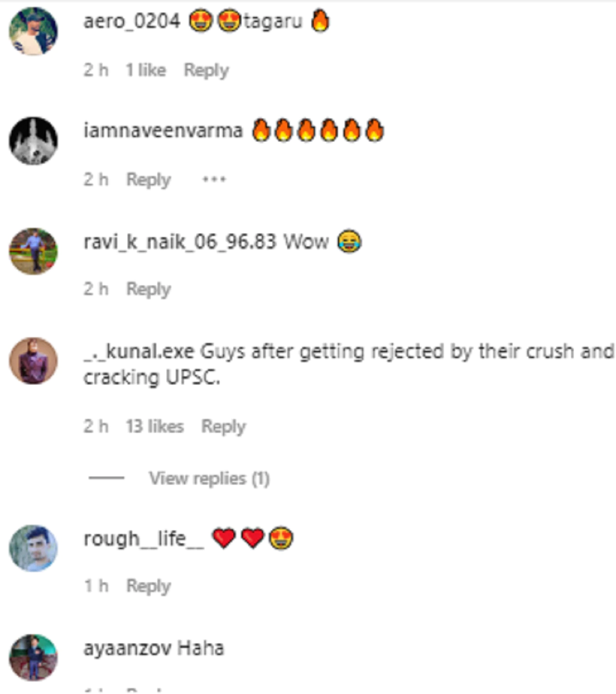Screen dimensions: 616x694
Task: Open _._kunal.exe's profile photo
Action: click(x=33, y=361)
